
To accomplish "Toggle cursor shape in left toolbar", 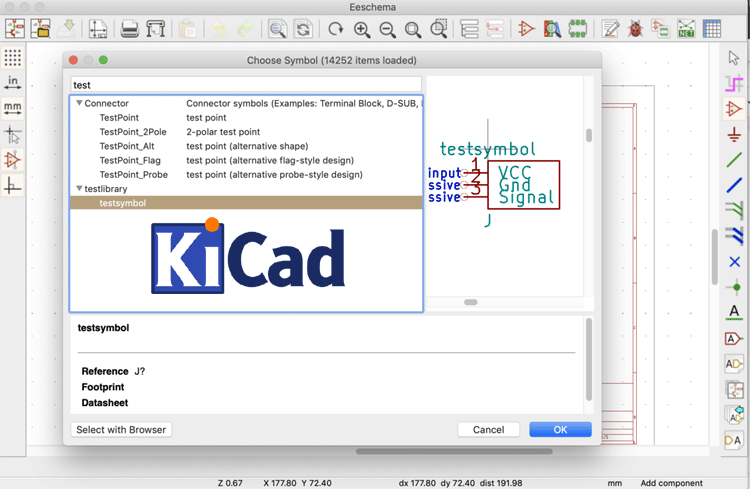I will coord(12,134).
